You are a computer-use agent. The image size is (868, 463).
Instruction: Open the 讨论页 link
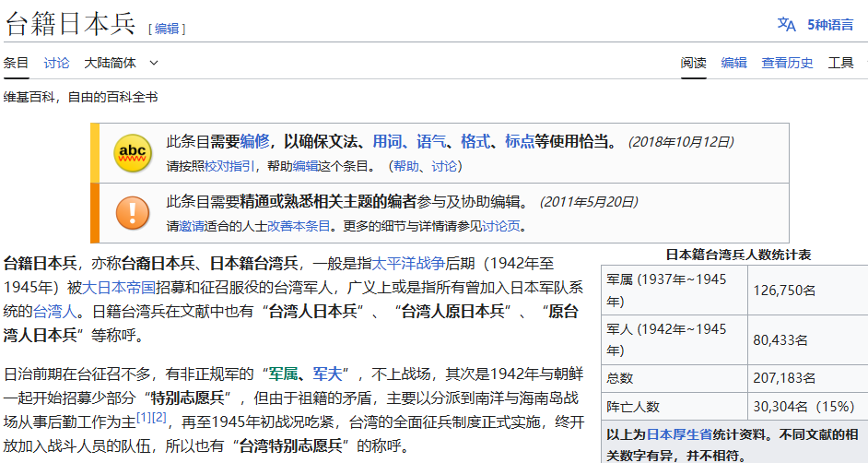[x=501, y=226]
